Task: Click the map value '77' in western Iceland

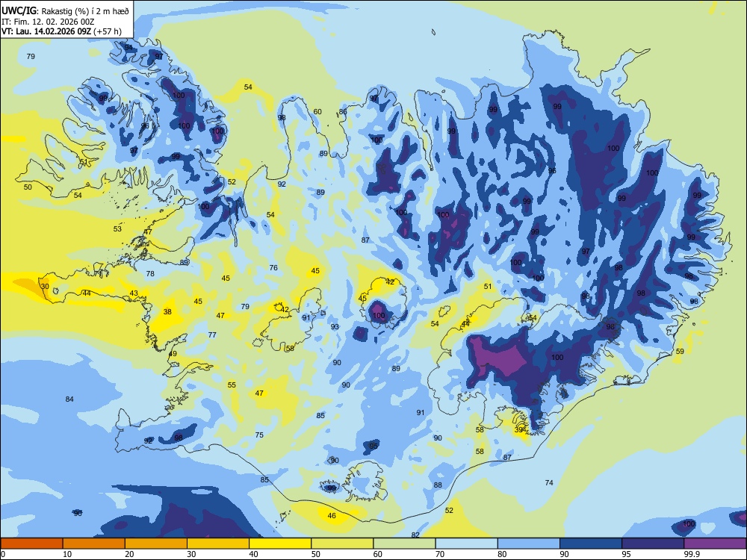Action: click(212, 335)
